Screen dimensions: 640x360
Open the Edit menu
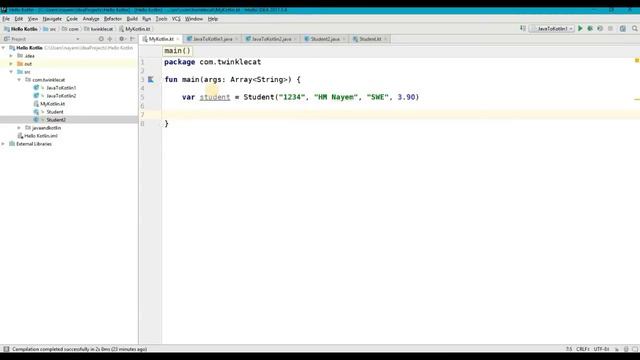[x=19, y=19]
